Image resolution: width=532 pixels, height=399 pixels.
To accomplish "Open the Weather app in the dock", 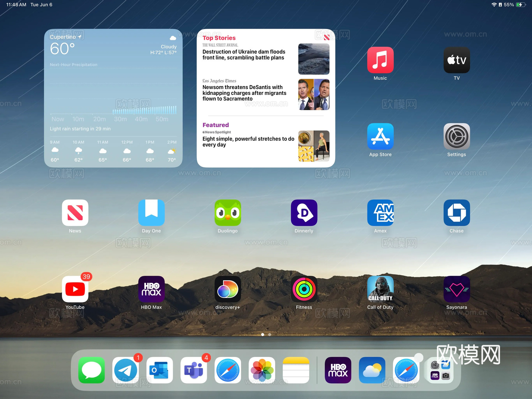I will pyautogui.click(x=372, y=370).
